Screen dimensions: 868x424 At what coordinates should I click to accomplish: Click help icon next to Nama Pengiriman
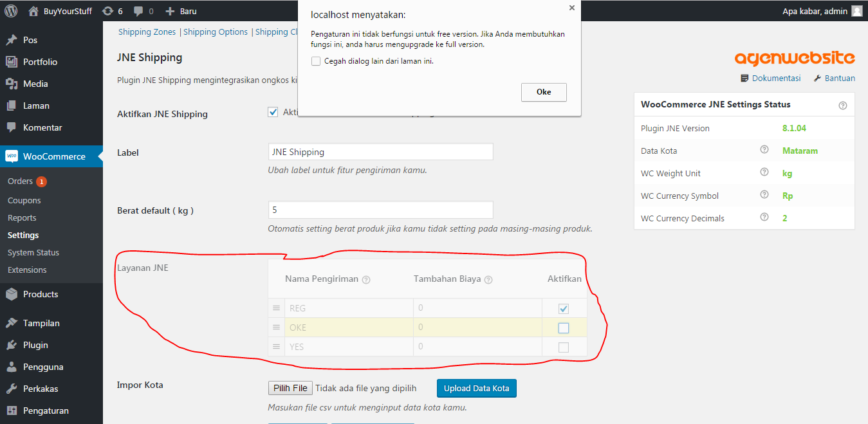[x=366, y=280]
